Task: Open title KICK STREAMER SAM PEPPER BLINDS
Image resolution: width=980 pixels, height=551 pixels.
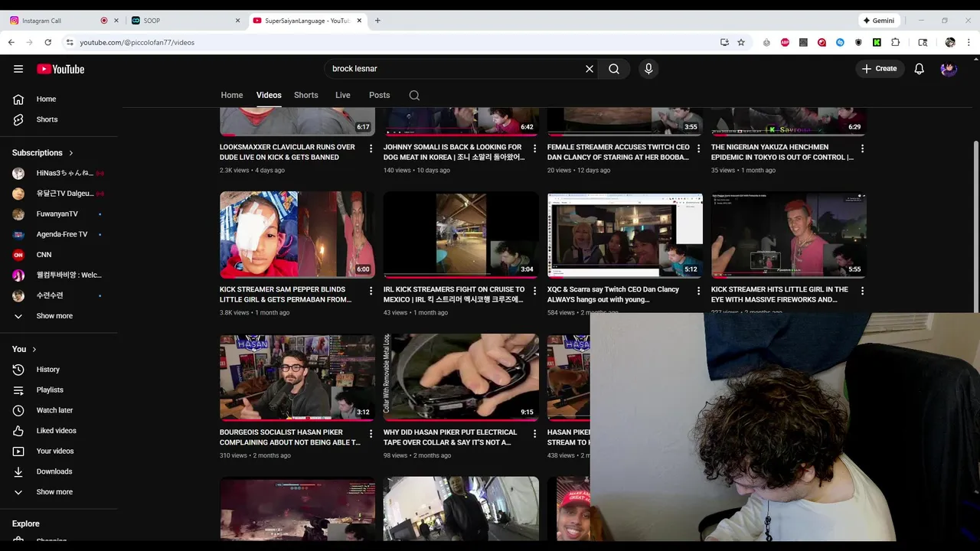Action: click(x=286, y=295)
